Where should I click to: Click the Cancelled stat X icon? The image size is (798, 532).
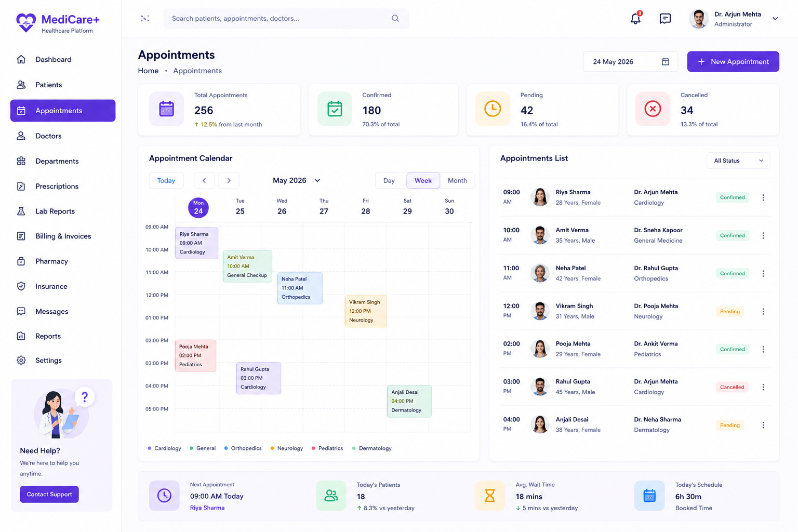click(x=653, y=109)
